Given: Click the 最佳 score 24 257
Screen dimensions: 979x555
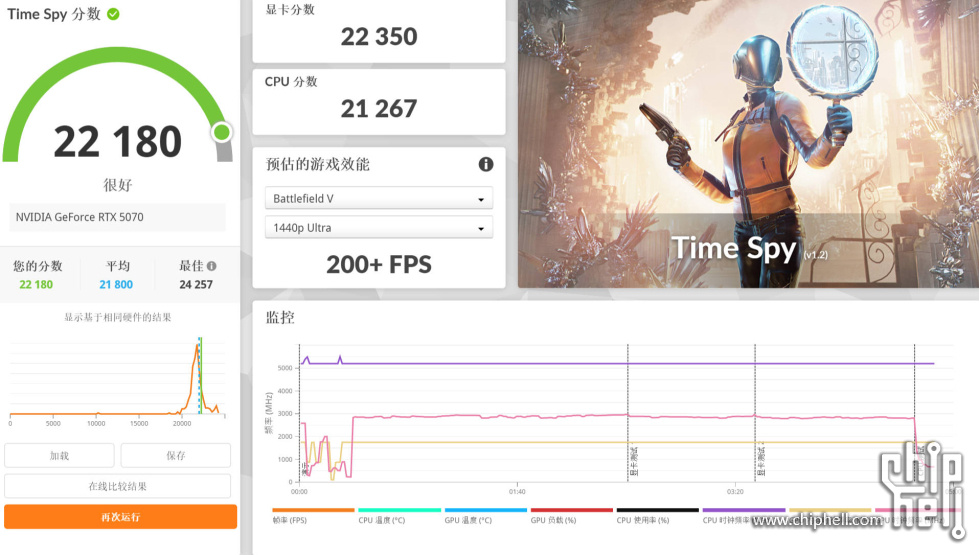Looking at the screenshot, I should tap(196, 285).
